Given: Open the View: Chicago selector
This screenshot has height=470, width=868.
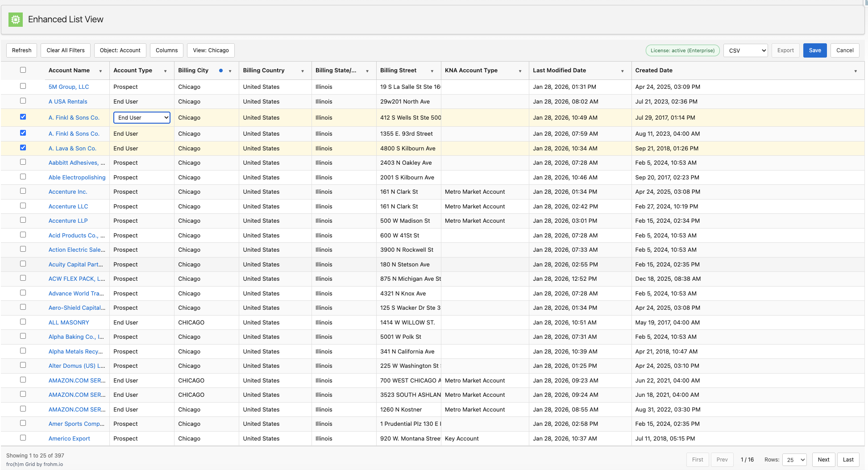Looking at the screenshot, I should pyautogui.click(x=210, y=50).
